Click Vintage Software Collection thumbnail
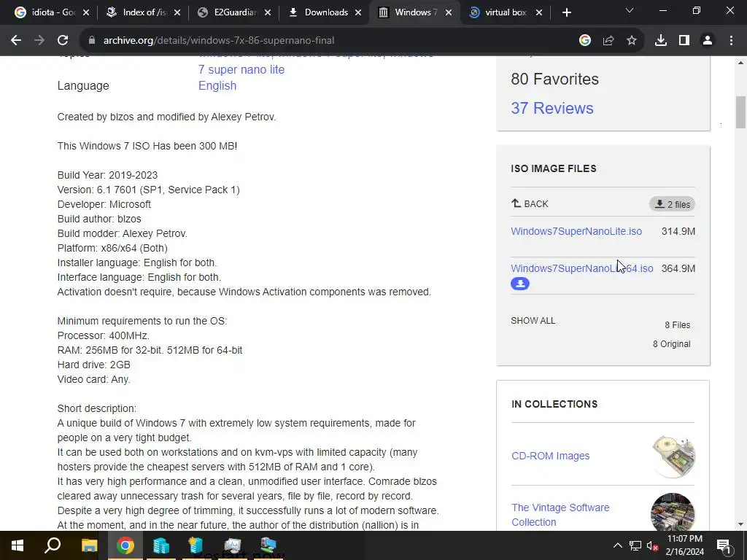 [x=673, y=511]
